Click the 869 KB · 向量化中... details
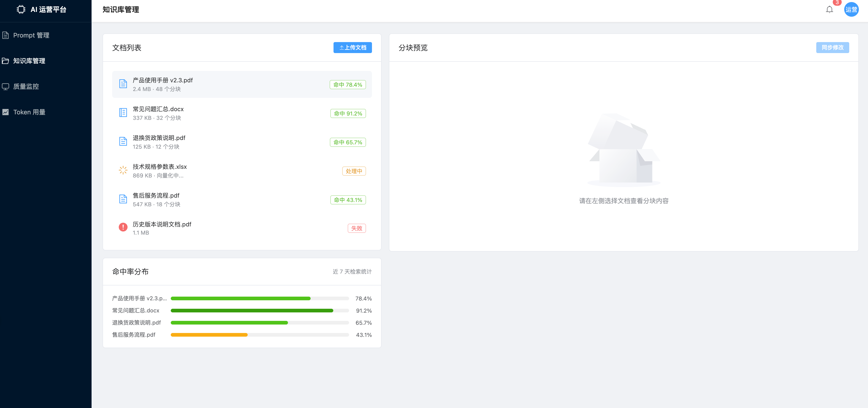The image size is (868, 408). tap(158, 176)
